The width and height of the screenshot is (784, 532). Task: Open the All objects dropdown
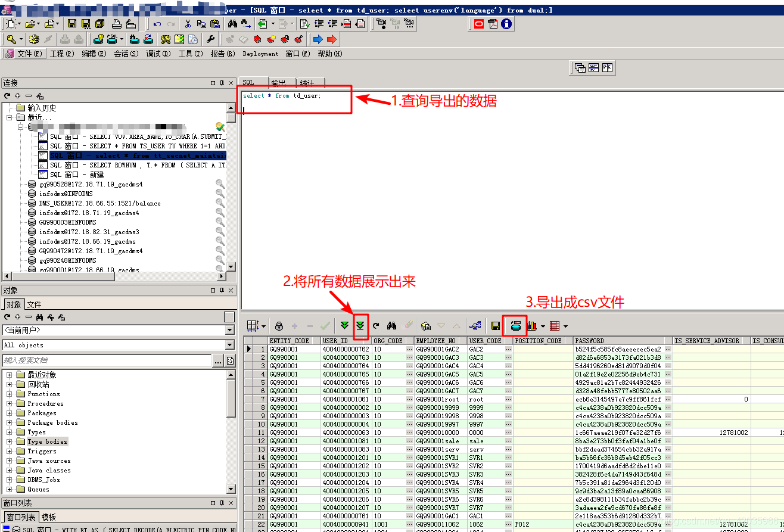point(229,345)
